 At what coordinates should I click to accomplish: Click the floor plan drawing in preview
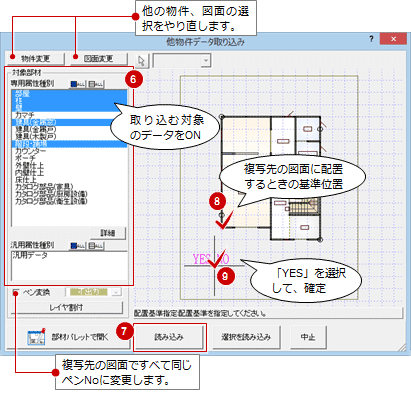coord(272,178)
